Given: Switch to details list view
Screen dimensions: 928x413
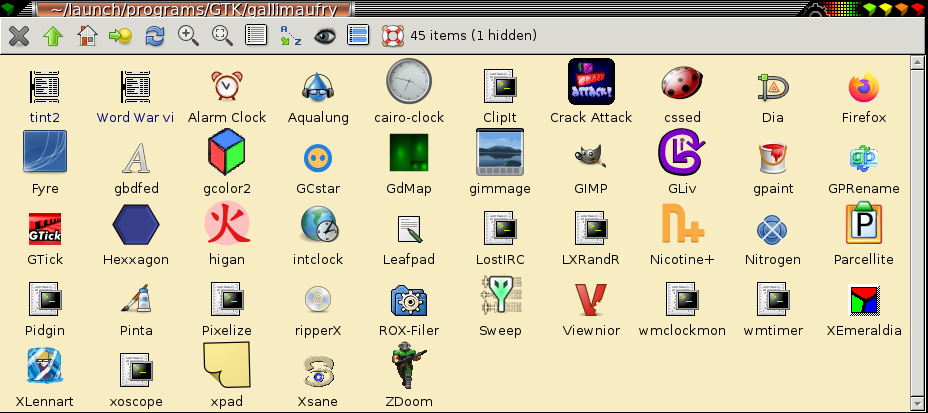Looking at the screenshot, I should pos(256,36).
